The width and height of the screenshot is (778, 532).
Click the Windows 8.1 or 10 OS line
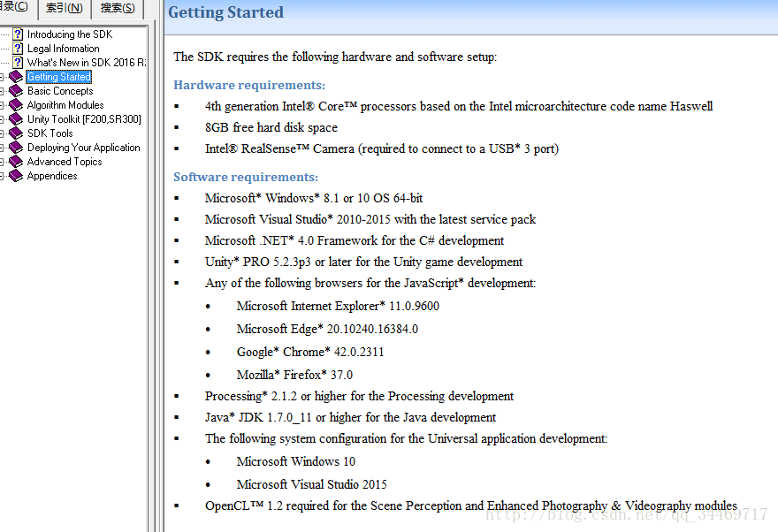coord(314,198)
